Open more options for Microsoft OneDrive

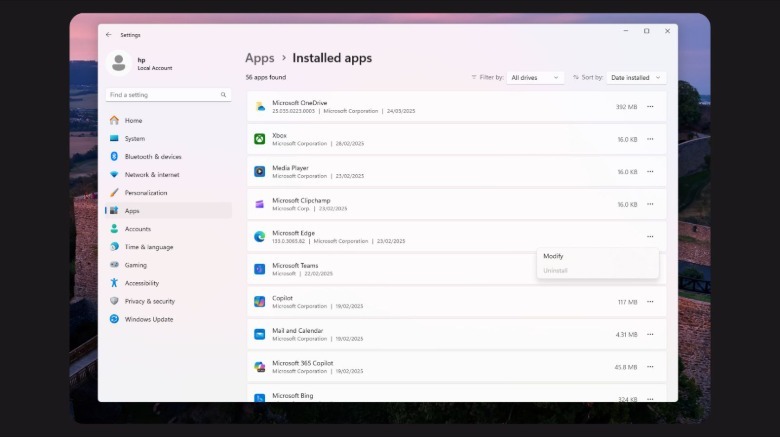point(650,106)
